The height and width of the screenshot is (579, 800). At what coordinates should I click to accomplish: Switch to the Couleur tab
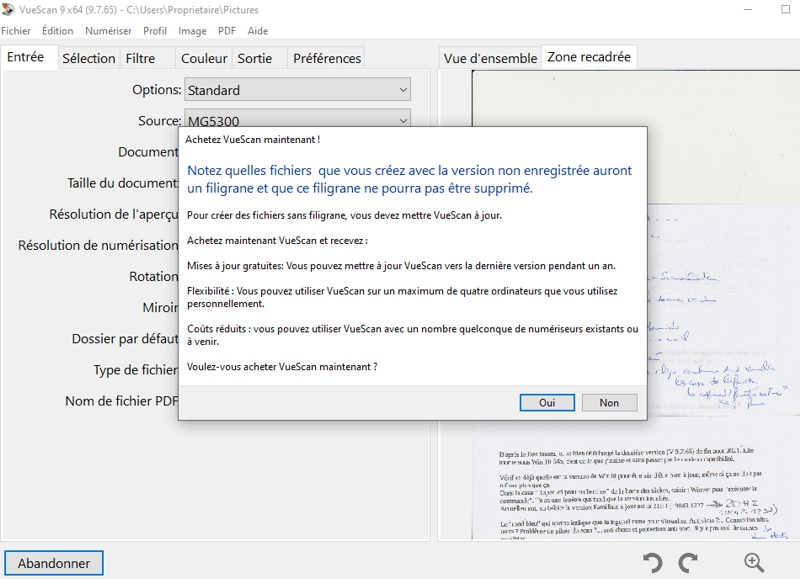pyautogui.click(x=204, y=58)
